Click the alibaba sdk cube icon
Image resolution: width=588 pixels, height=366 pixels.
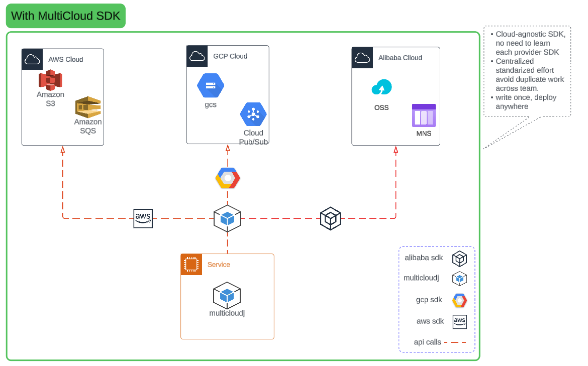point(330,219)
